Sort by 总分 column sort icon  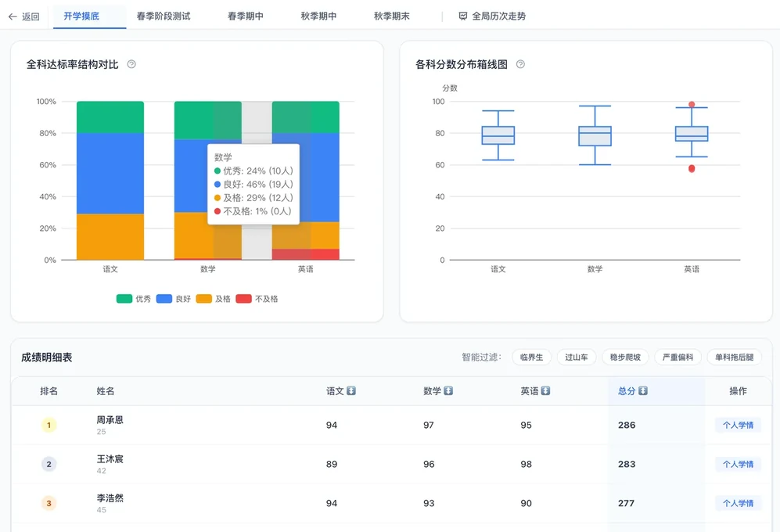(x=643, y=390)
